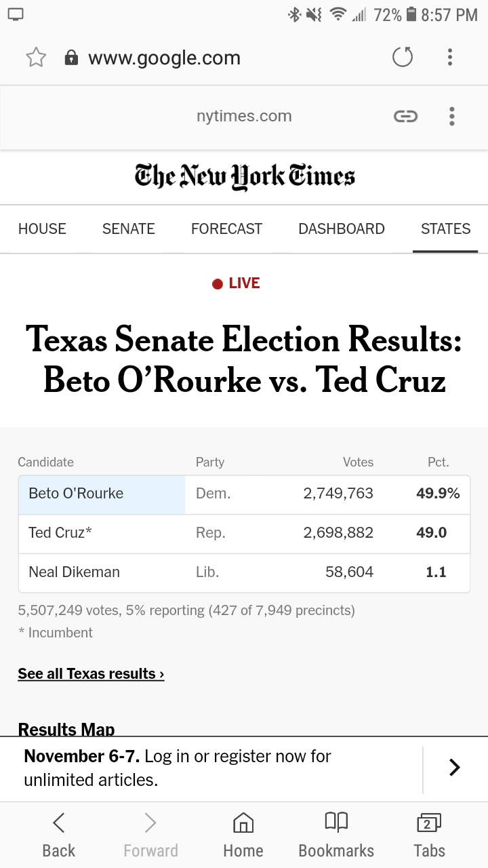Expand login banner with right chevron
The width and height of the screenshot is (488, 868).
454,768
